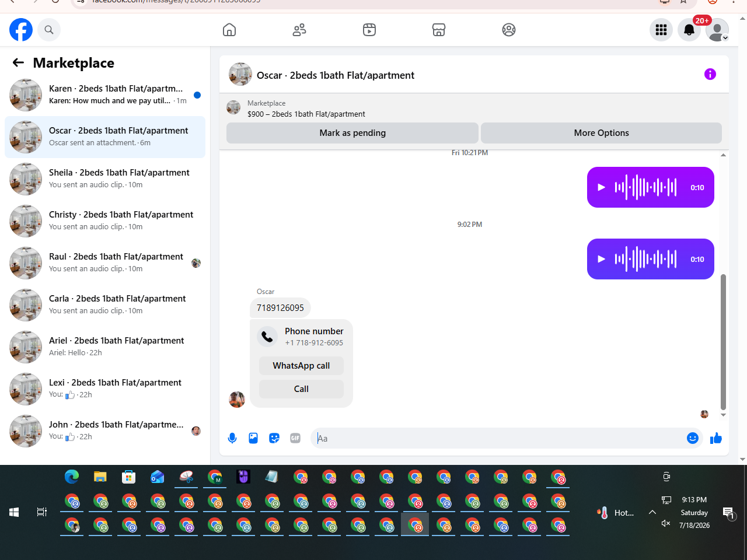
Task: Click the +1 718-912-6095 phone number text
Action: pyautogui.click(x=314, y=343)
